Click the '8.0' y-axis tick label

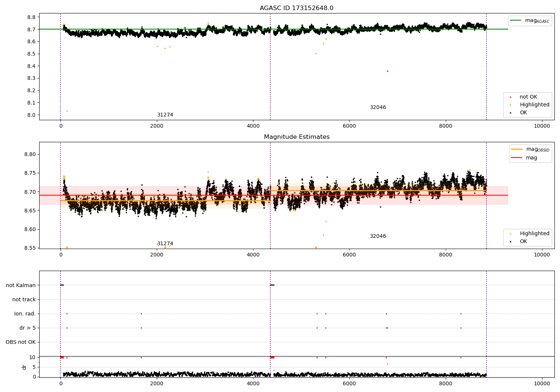pyautogui.click(x=31, y=115)
